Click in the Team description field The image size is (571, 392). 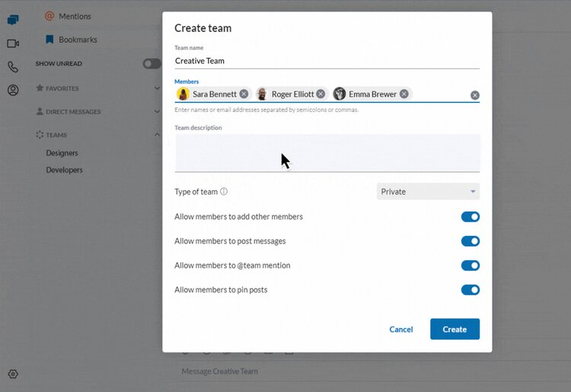tap(327, 153)
